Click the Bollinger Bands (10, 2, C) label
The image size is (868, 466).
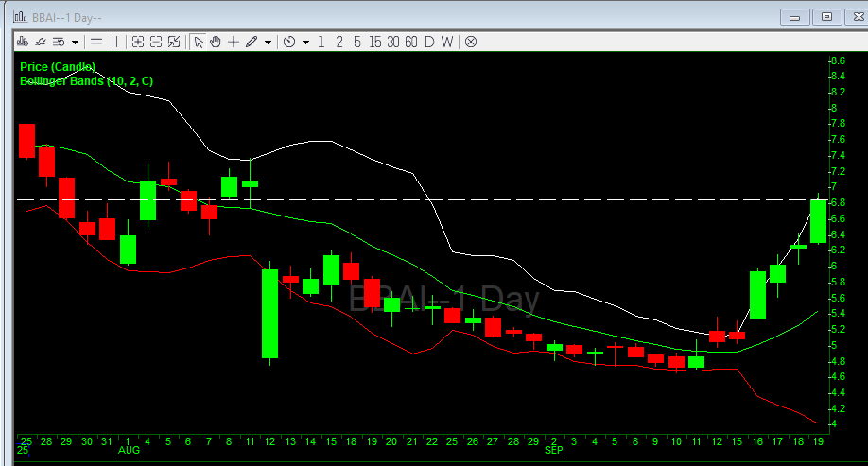86,81
